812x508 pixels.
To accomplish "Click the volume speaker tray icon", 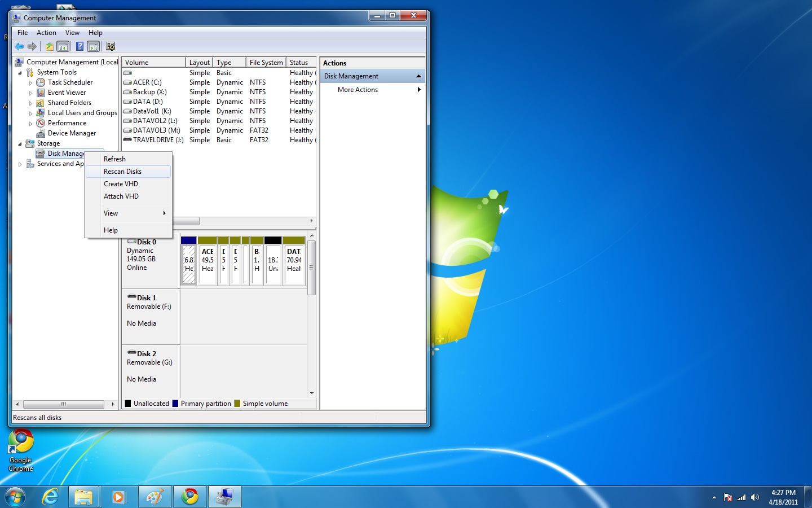I will pyautogui.click(x=755, y=497).
